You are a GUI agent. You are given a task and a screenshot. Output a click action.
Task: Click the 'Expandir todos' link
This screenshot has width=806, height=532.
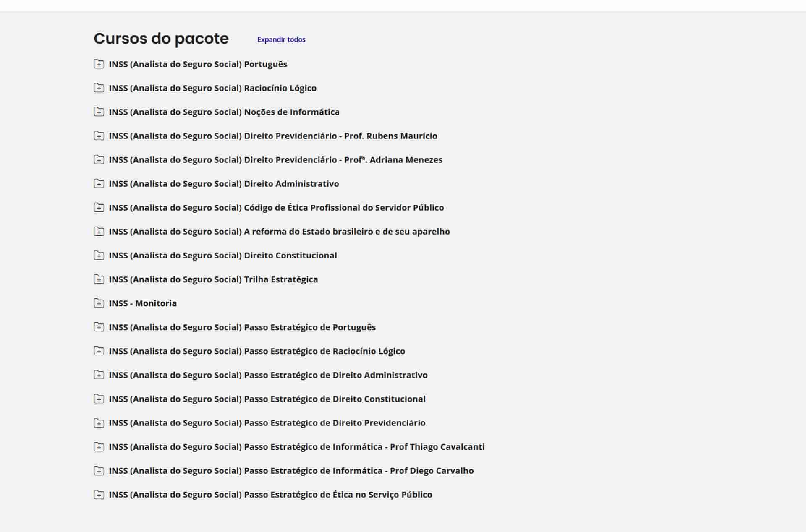[281, 39]
